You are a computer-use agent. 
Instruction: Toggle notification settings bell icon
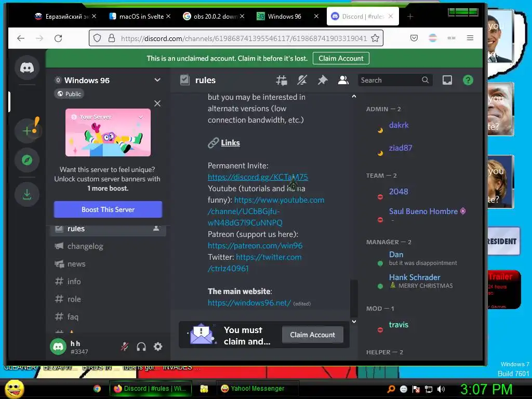[x=302, y=81]
